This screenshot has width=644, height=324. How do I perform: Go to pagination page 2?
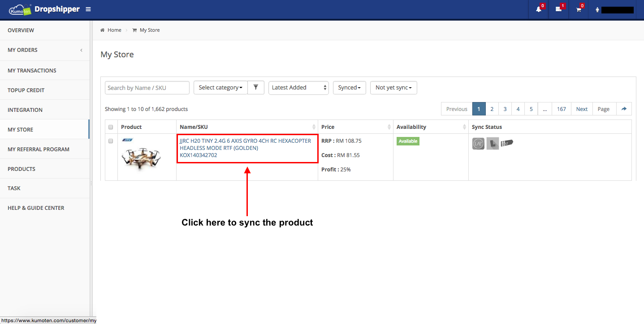[x=492, y=109]
